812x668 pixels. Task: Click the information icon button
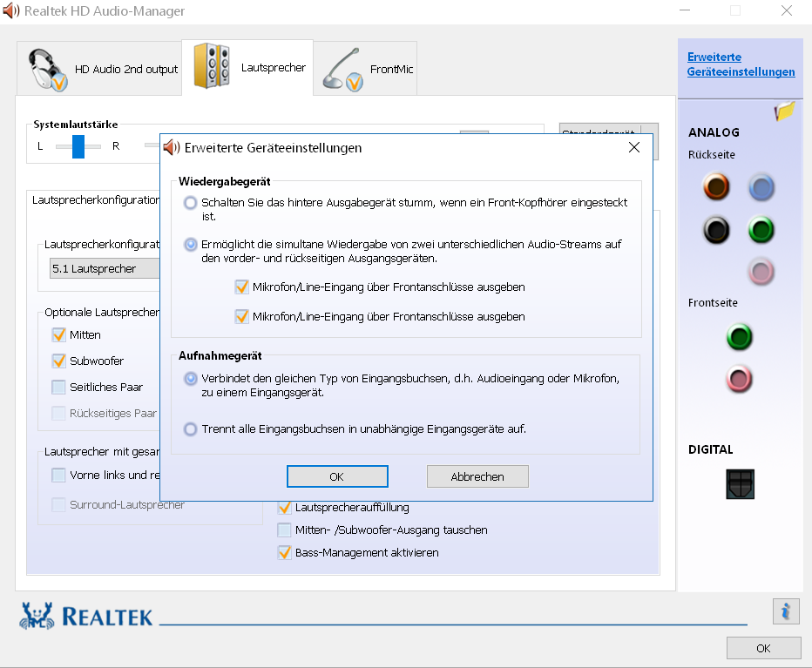pos(786,611)
